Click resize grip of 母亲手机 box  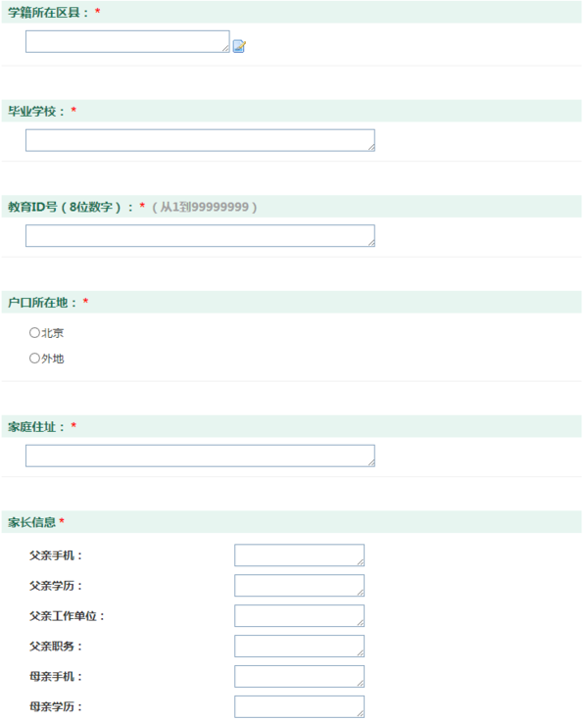click(360, 684)
